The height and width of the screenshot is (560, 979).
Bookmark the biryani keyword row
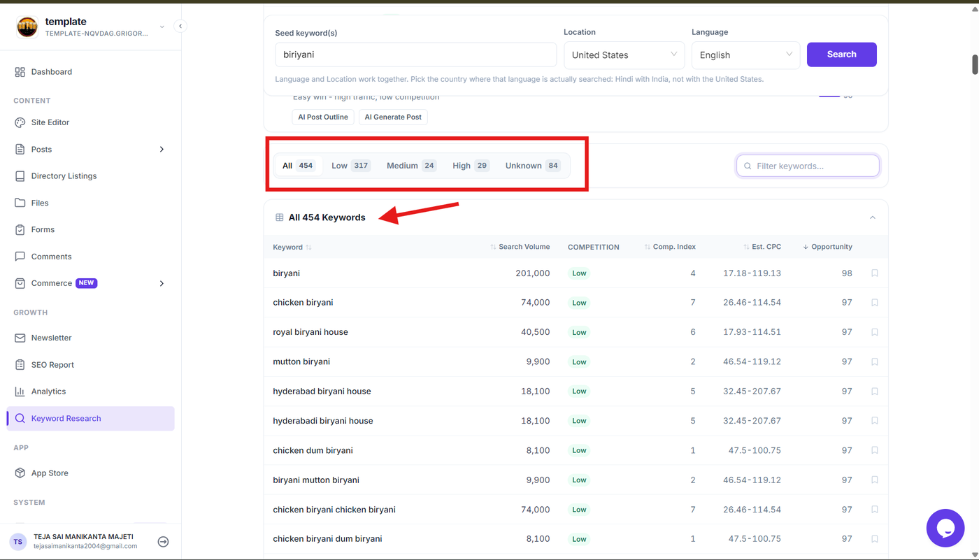874,273
